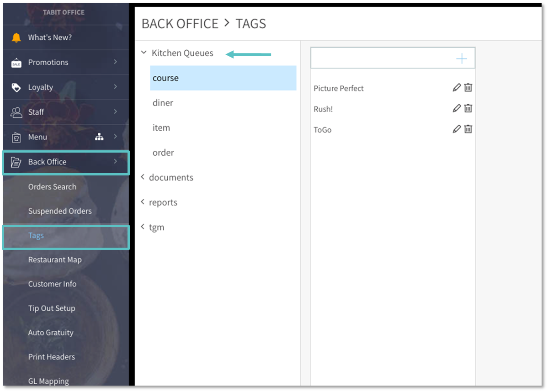Delete the Picture Perfect tag via trash icon
Screen dimensions: 548x392
pos(468,88)
